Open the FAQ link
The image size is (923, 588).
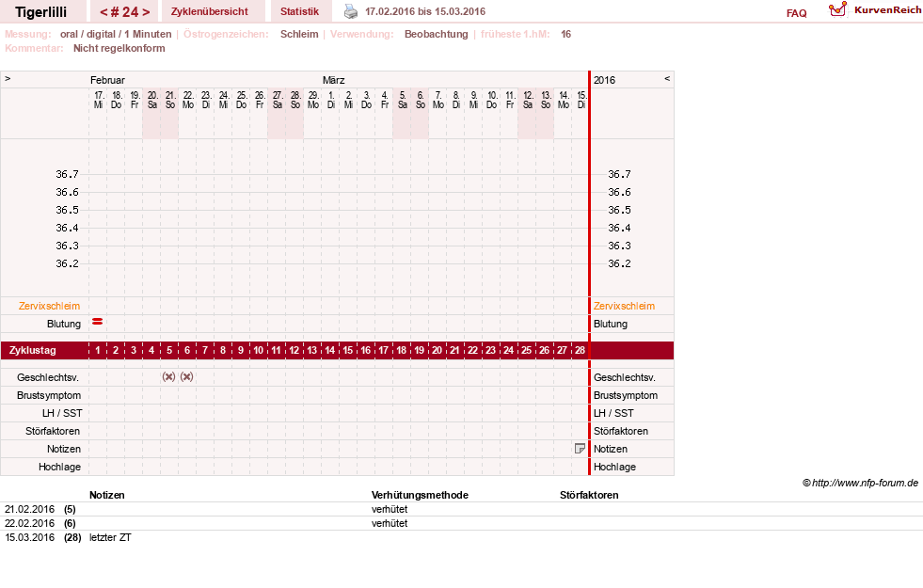pyautogui.click(x=796, y=13)
